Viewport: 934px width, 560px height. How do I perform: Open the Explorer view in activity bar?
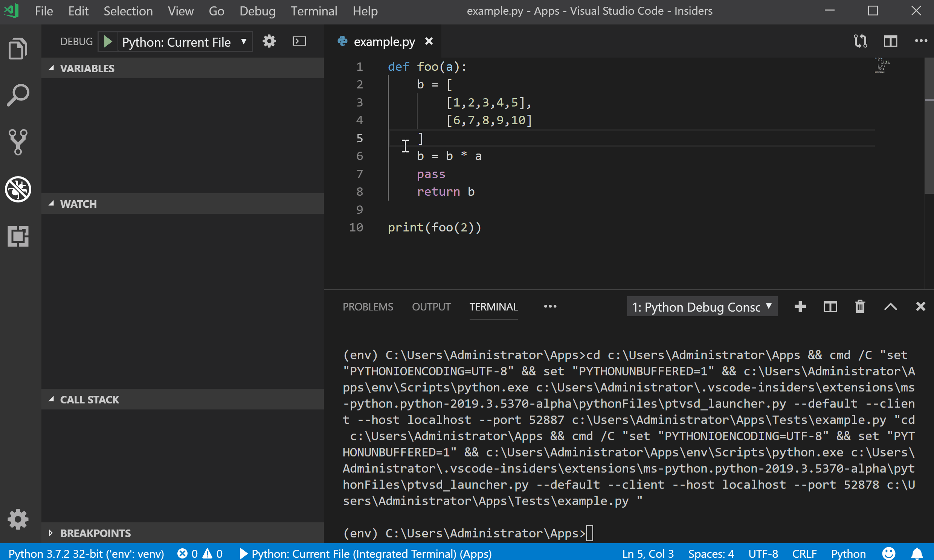click(18, 49)
